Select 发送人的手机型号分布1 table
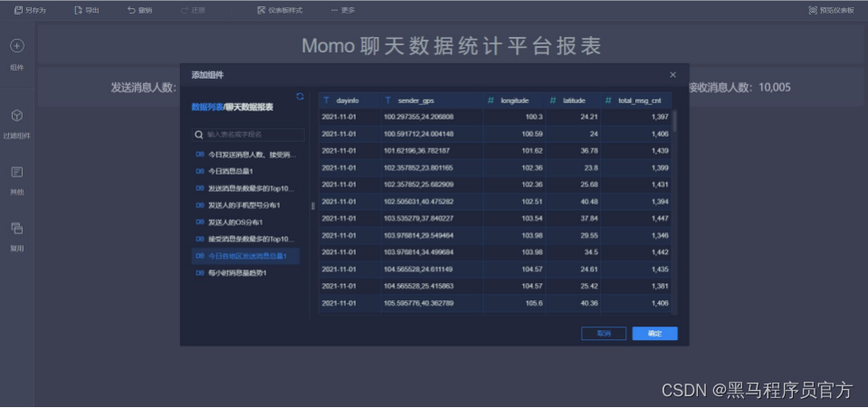The height and width of the screenshot is (408, 868). click(245, 205)
